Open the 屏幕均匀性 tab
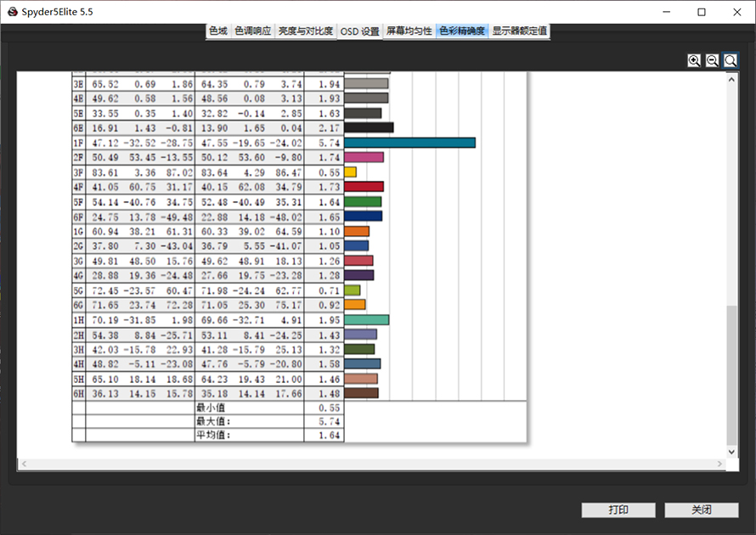 tap(409, 31)
